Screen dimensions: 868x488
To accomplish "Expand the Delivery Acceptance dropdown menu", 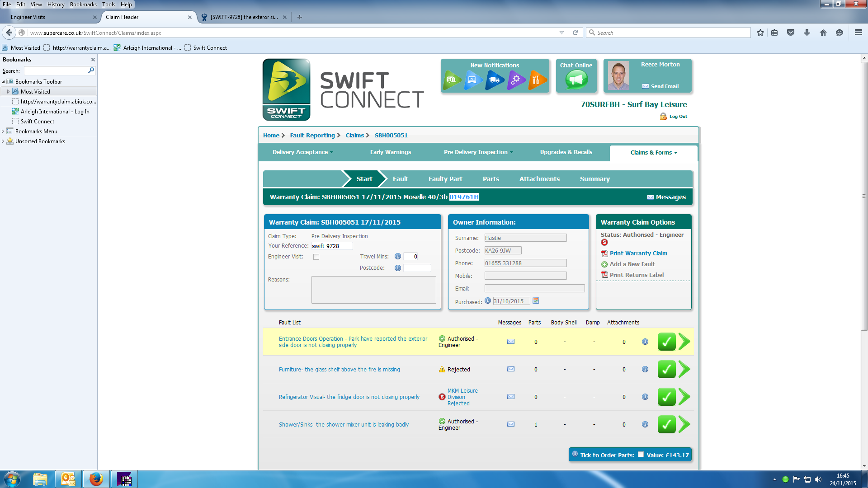I will click(302, 152).
